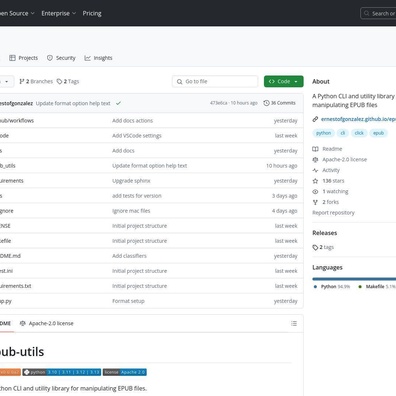The image size is (396, 396).
Task: Click the pulse icon beside Activity
Action: [x=315, y=170]
